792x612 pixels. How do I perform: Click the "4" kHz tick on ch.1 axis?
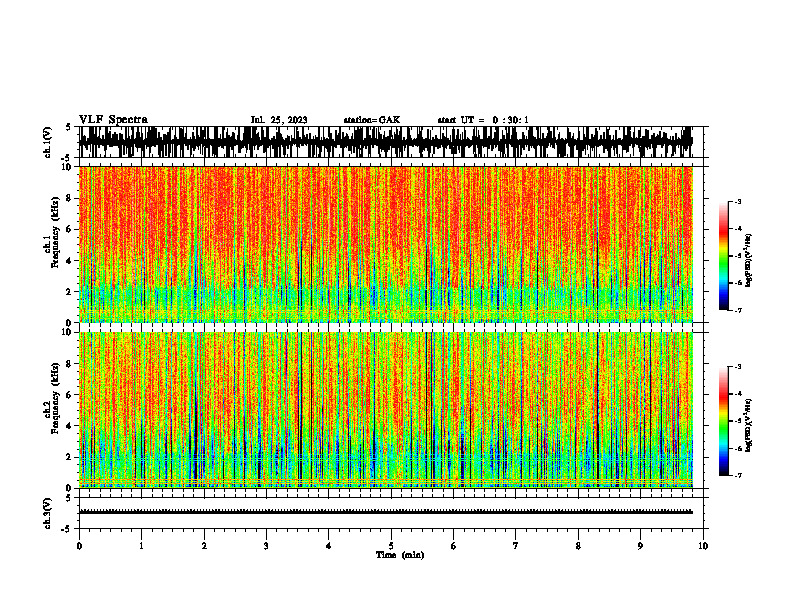(69, 261)
